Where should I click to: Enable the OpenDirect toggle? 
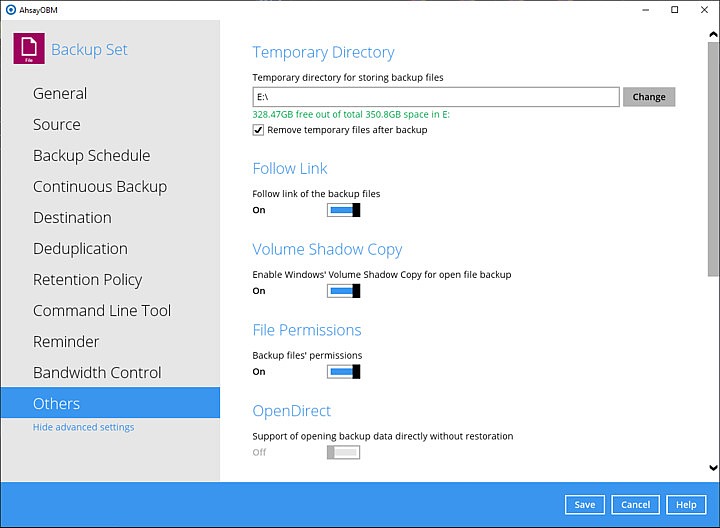[x=343, y=453]
